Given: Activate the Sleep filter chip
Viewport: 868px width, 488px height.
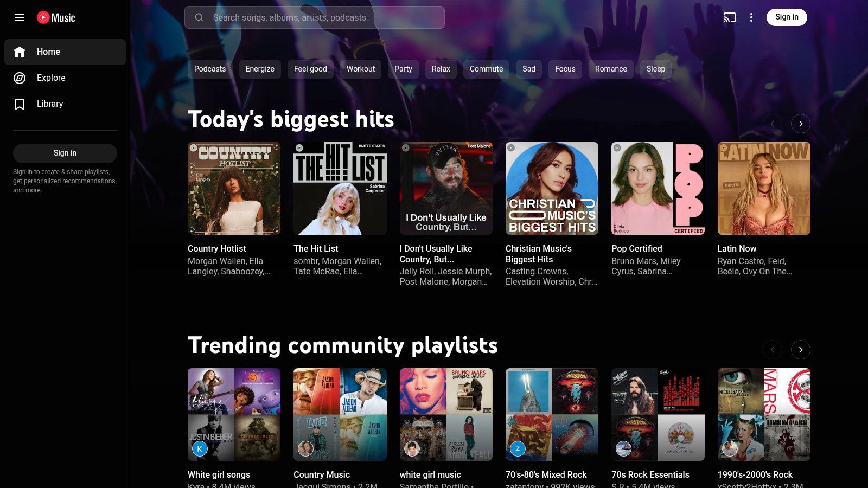Looking at the screenshot, I should click(655, 69).
